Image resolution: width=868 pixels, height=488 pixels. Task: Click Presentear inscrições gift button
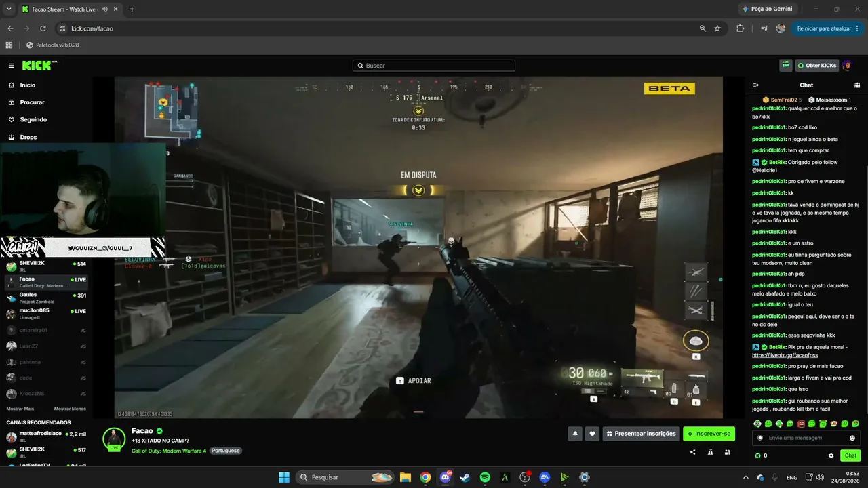pos(641,434)
